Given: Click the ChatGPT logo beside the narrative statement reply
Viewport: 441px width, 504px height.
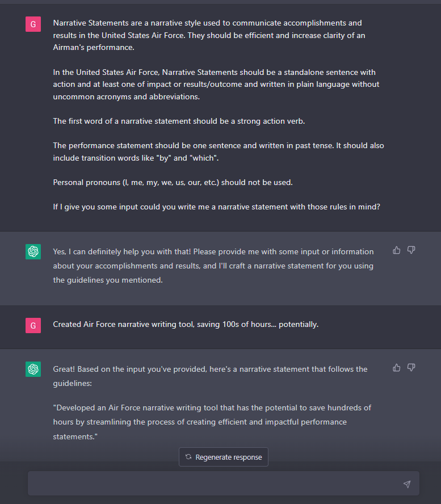Looking at the screenshot, I should [33, 369].
